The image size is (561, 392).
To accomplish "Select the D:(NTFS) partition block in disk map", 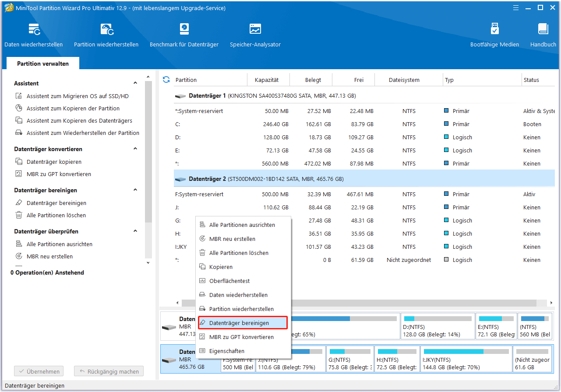I will (x=438, y=327).
